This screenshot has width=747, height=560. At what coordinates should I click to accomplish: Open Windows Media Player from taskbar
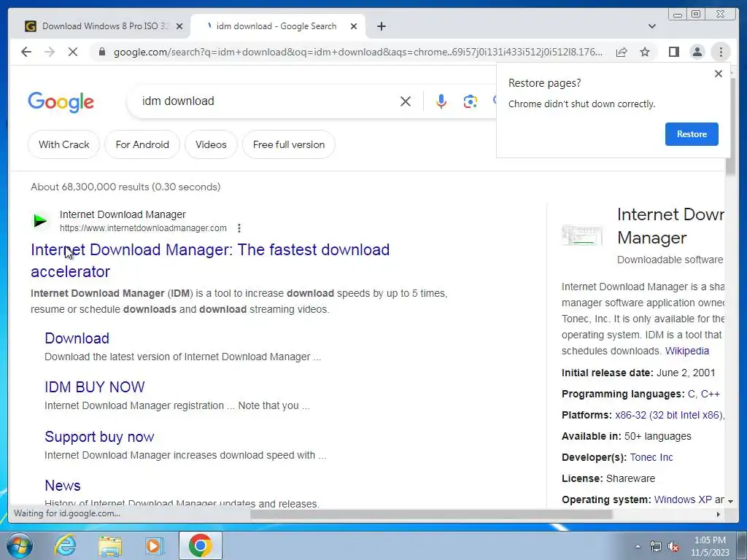(154, 545)
